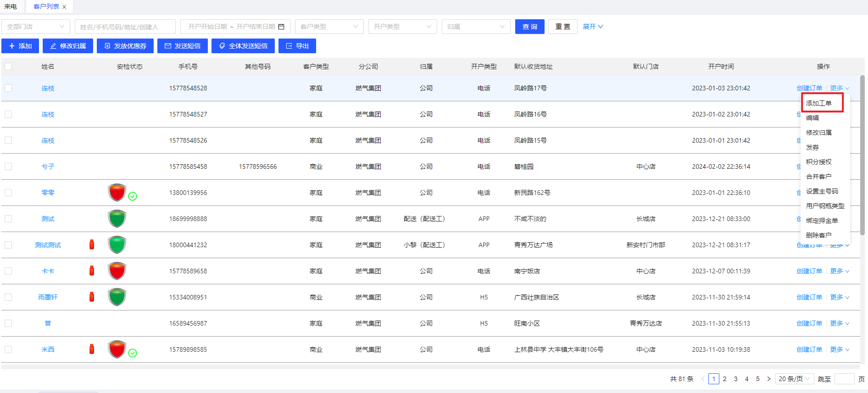Go to previous page with left arrow

pos(702,379)
